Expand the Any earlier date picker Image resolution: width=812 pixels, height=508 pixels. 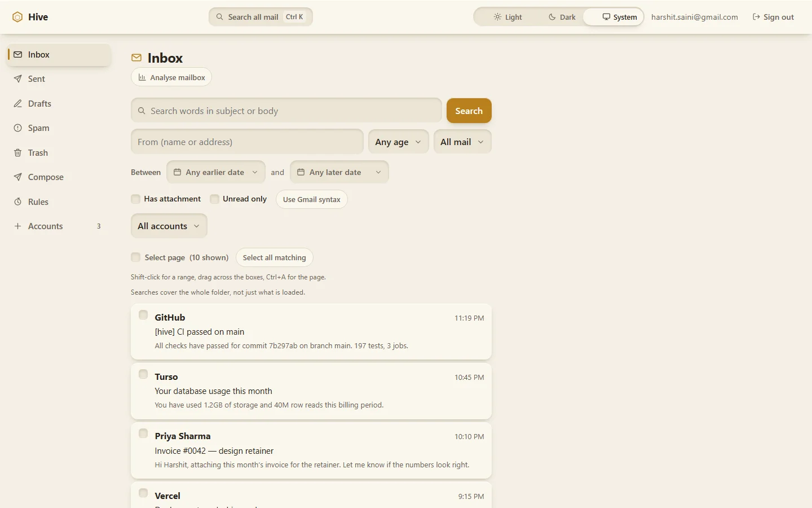click(x=215, y=172)
